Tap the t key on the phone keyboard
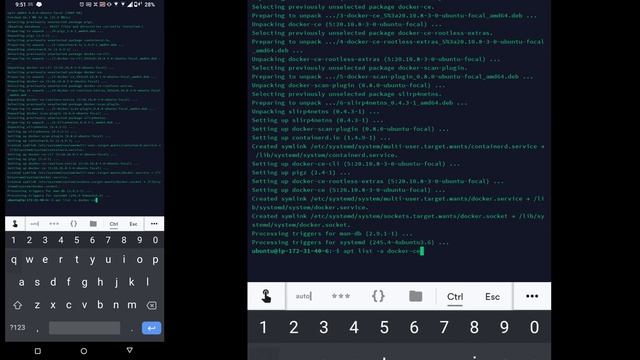 point(77,260)
